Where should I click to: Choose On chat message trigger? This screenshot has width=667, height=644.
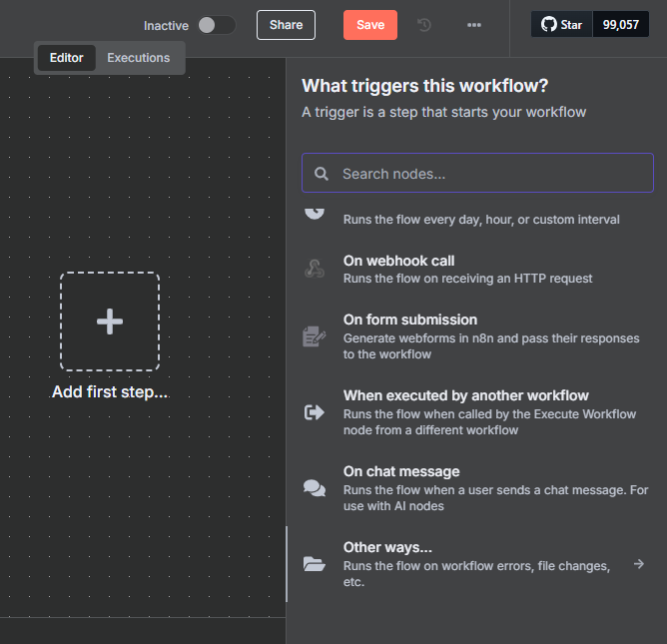[477, 488]
